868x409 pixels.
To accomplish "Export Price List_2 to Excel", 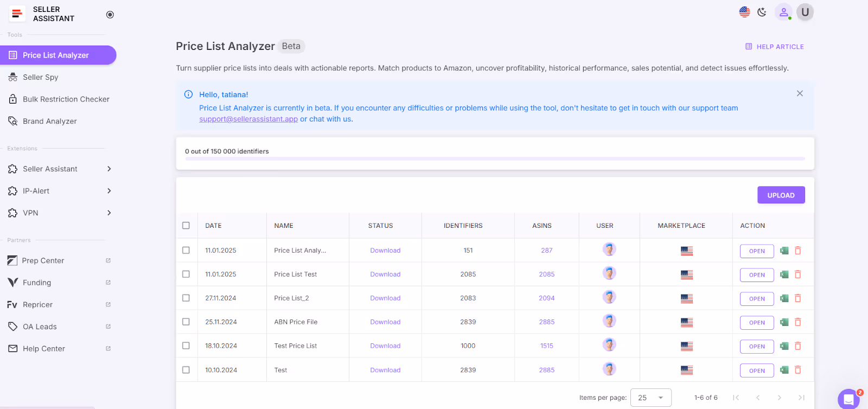I will tap(784, 298).
